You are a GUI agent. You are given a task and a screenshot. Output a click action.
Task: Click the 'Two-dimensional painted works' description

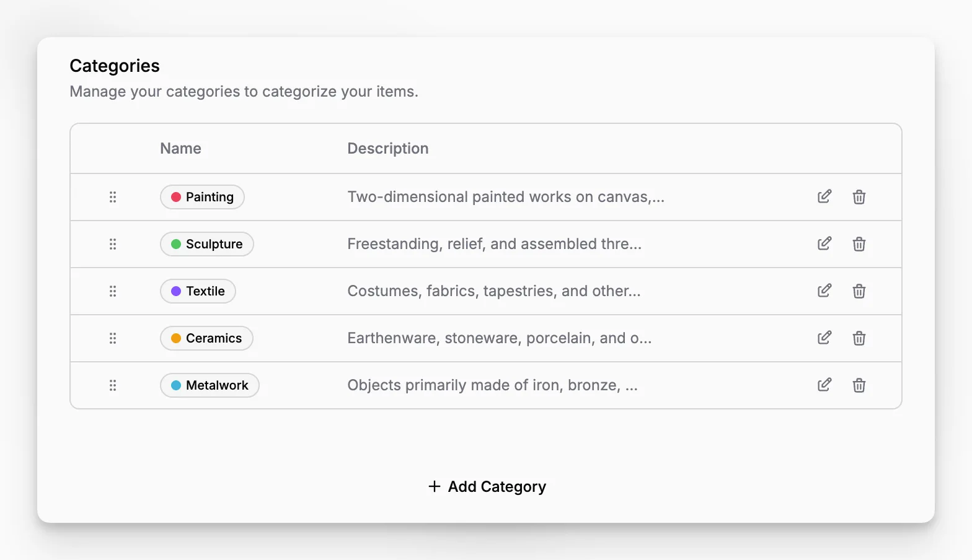pyautogui.click(x=506, y=197)
